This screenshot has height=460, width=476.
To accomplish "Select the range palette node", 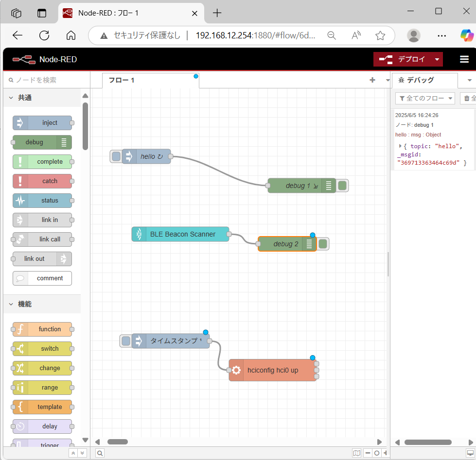I will tap(42, 388).
